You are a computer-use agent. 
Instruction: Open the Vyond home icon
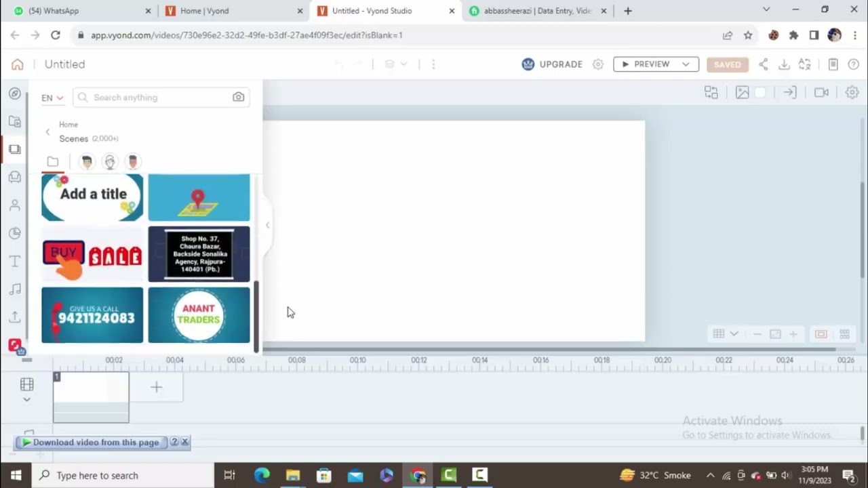click(18, 64)
